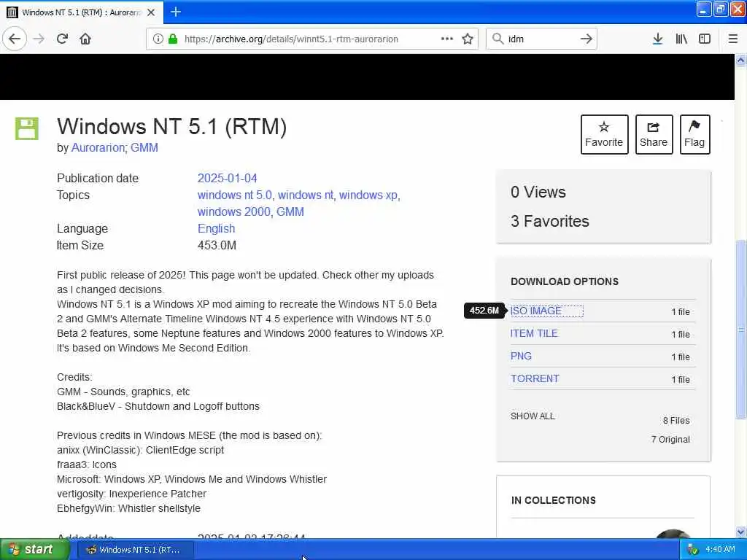
Task: Open a new browser tab
Action: click(x=176, y=12)
